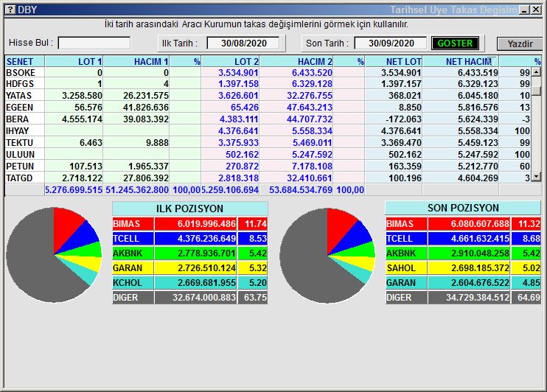Click the SON POZISYON header
The width and height of the screenshot is (547, 392).
[x=463, y=208]
